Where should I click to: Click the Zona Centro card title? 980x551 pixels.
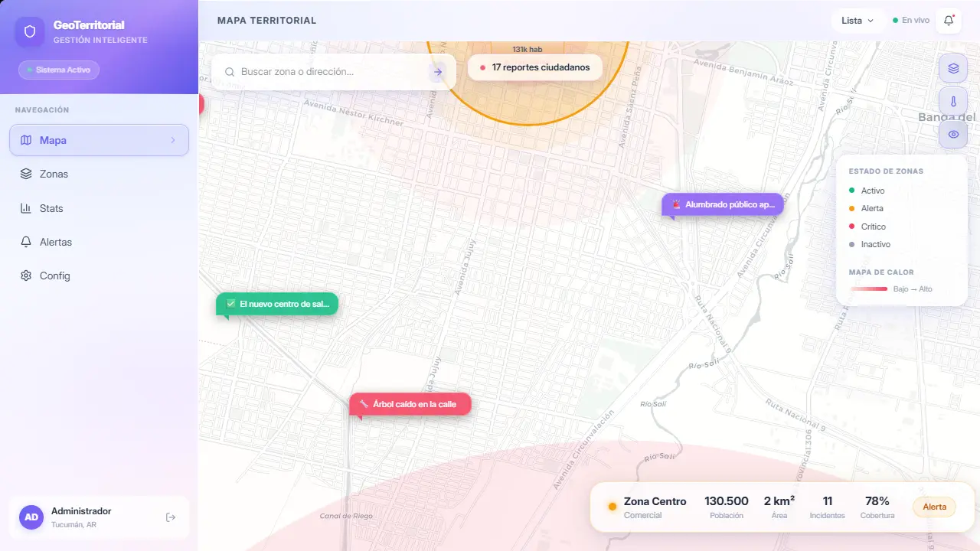tap(655, 501)
